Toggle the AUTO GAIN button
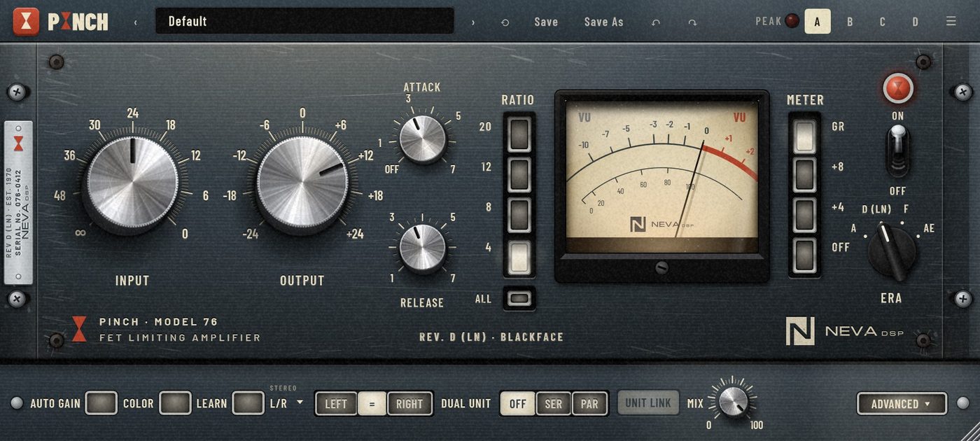This screenshot has height=441, width=980. (101, 403)
